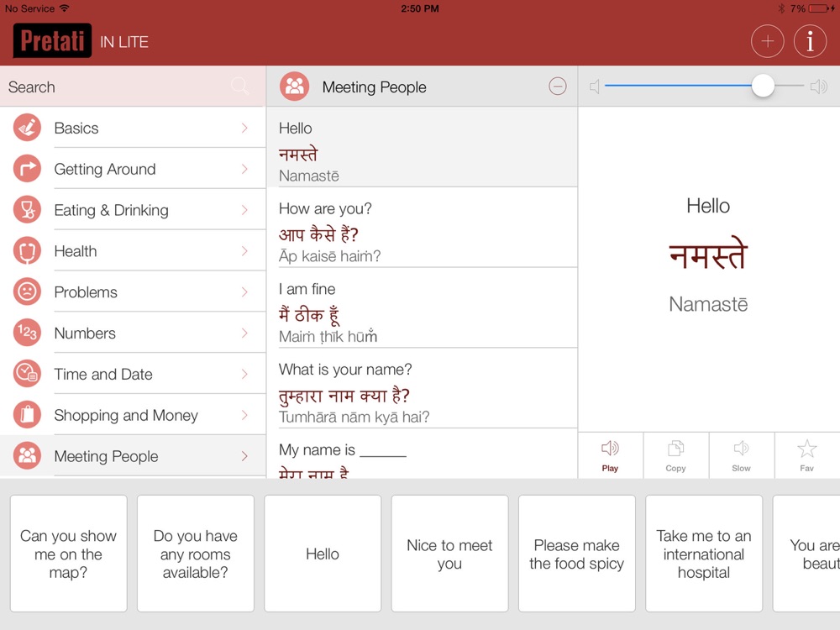
Task: Select the 'My name is' phrase
Action: (423, 454)
